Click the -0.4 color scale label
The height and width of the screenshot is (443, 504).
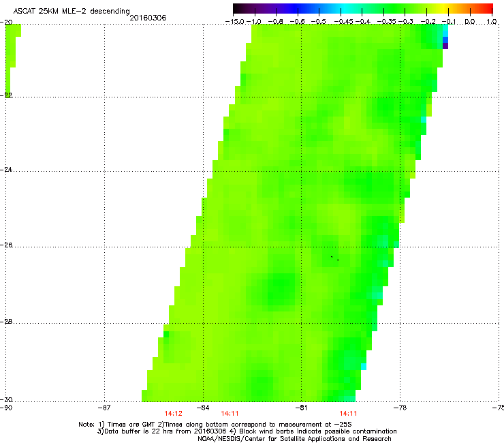click(362, 22)
